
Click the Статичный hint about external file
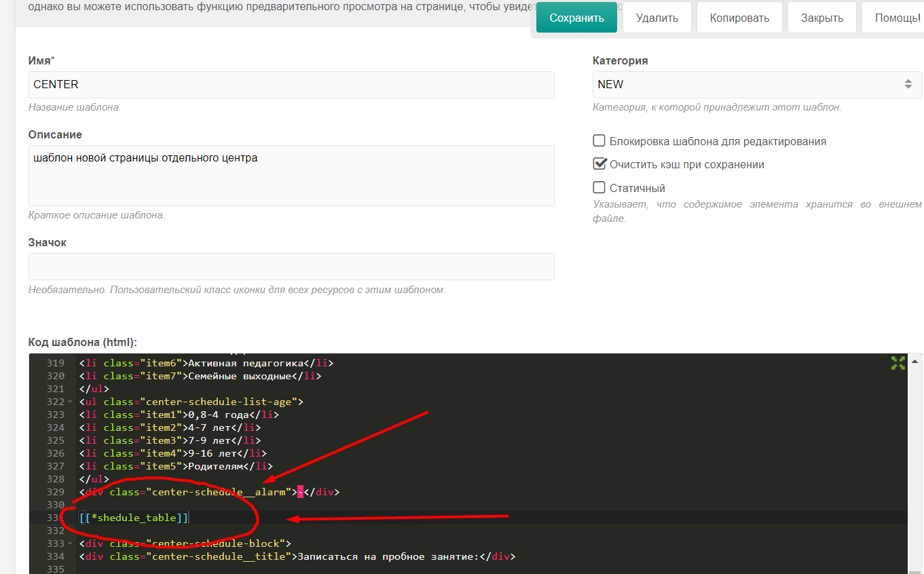757,211
